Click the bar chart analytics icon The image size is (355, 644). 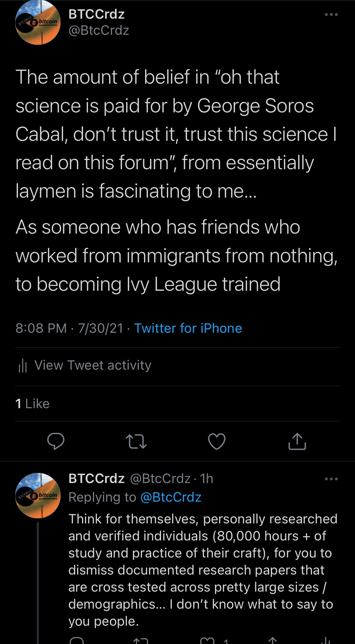23,366
